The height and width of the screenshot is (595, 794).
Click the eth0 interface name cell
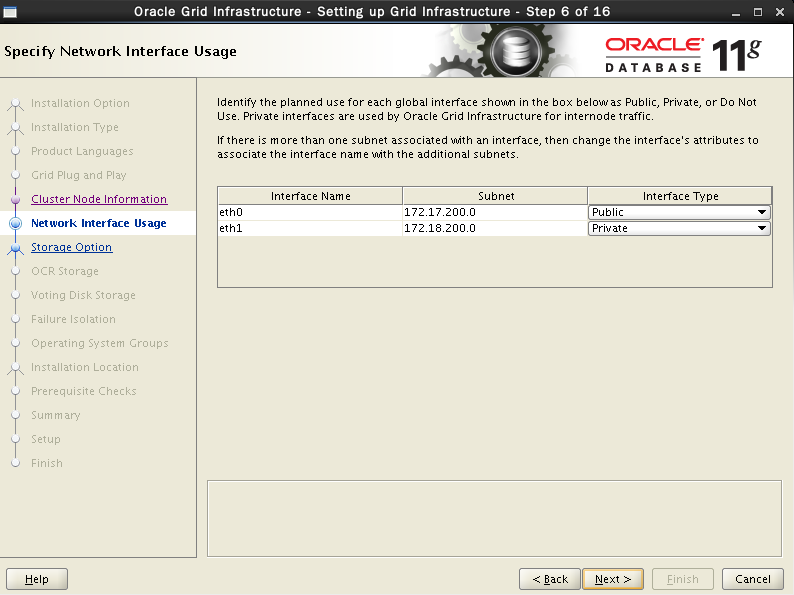310,212
